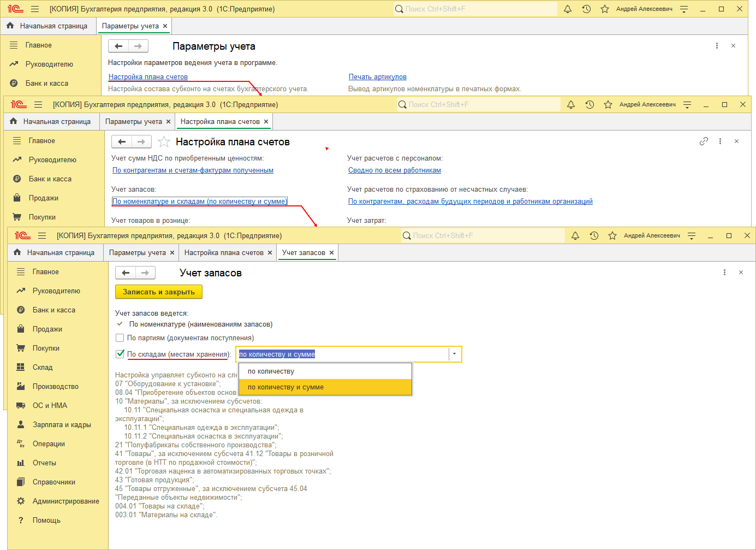Open 'По контрагентам и счетам-фактурам полученным' link

tap(193, 170)
